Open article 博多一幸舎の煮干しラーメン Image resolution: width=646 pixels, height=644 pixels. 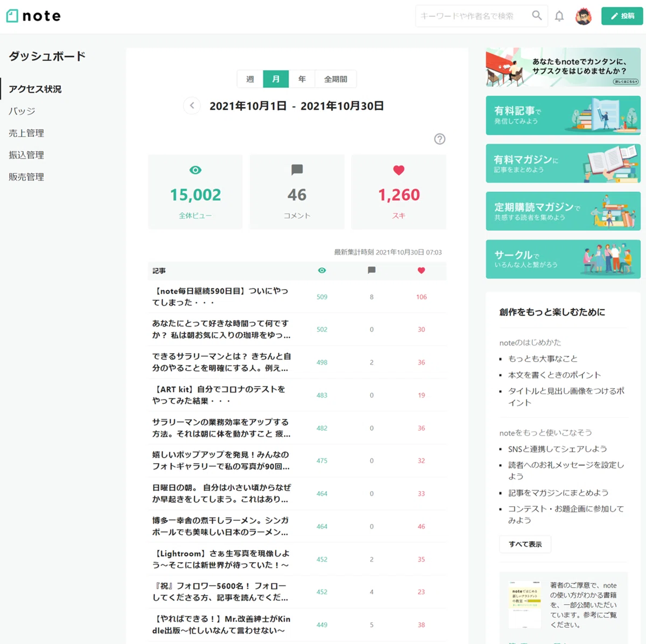pyautogui.click(x=221, y=526)
